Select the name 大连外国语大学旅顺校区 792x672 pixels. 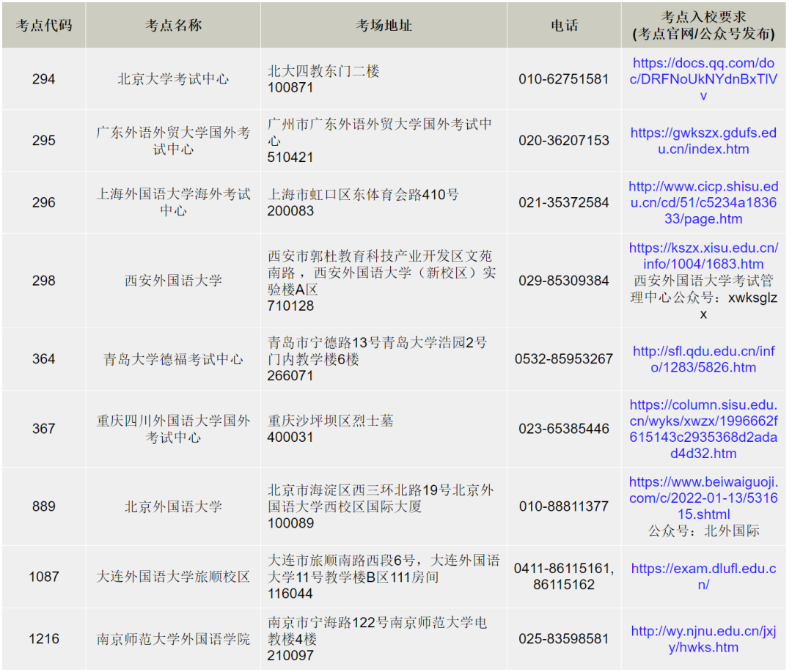(x=173, y=577)
